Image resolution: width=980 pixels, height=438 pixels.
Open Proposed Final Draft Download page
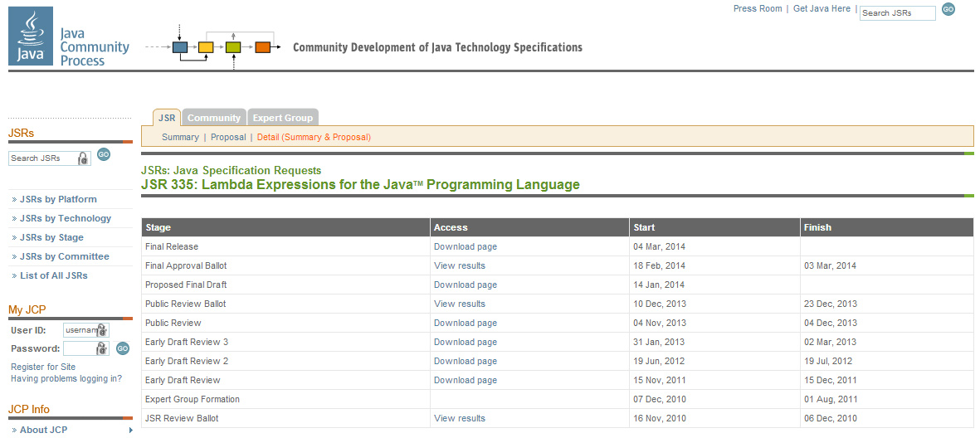pyautogui.click(x=466, y=285)
